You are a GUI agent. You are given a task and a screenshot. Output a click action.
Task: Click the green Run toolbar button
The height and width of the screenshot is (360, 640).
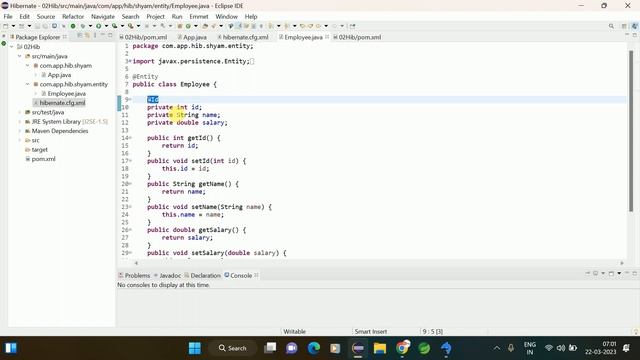pos(98,26)
